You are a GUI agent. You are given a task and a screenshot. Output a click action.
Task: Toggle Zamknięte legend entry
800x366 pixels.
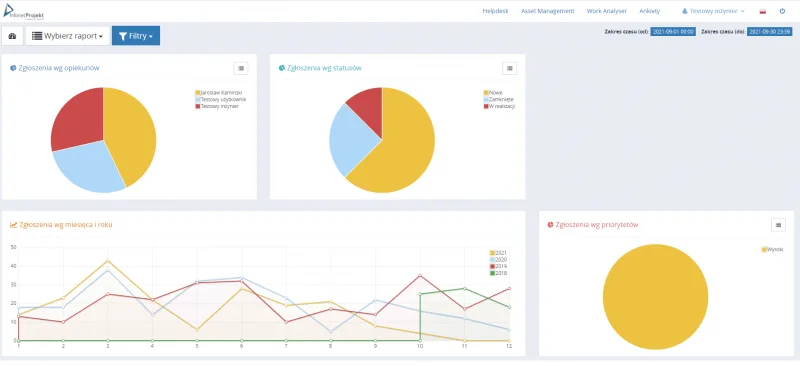click(x=498, y=100)
